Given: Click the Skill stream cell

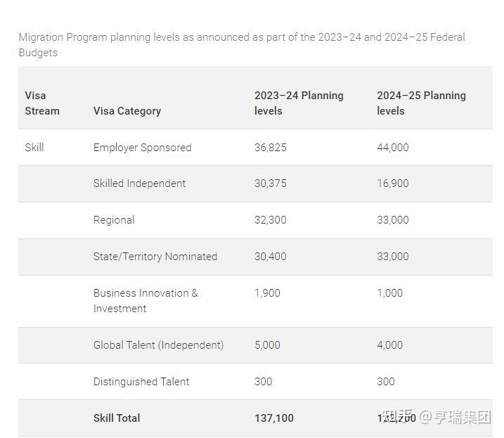Looking at the screenshot, I should click(x=34, y=147).
